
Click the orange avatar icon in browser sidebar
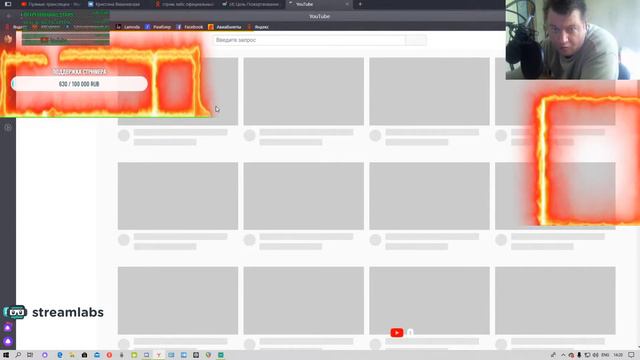point(8,39)
